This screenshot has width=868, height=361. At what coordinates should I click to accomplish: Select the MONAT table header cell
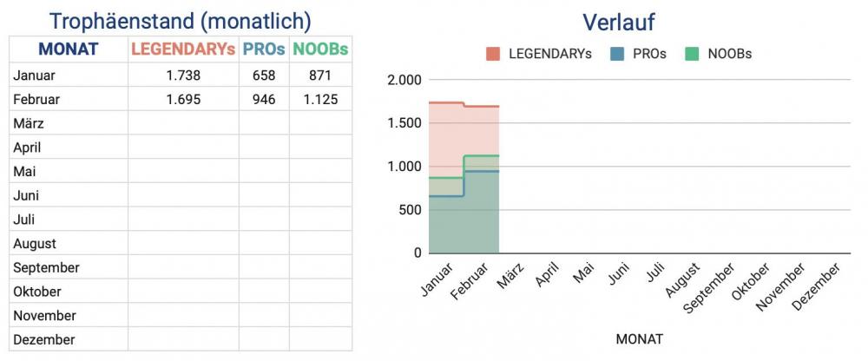(x=69, y=49)
